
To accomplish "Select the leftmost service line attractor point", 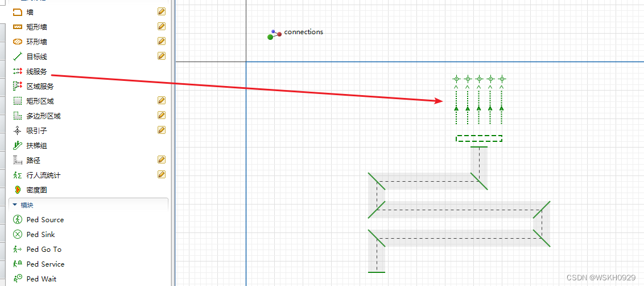I will coord(456,79).
